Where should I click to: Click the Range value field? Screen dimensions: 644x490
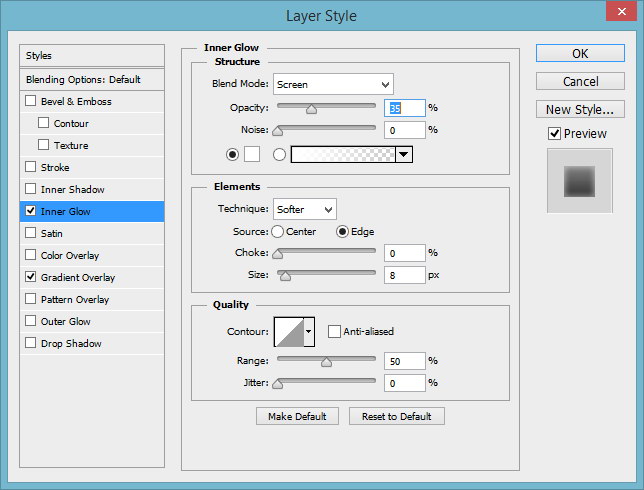405,361
